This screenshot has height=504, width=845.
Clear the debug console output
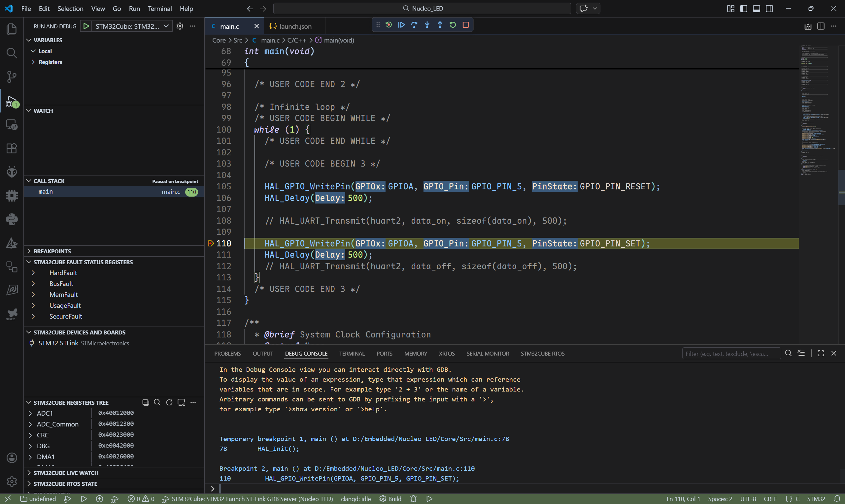(801, 353)
